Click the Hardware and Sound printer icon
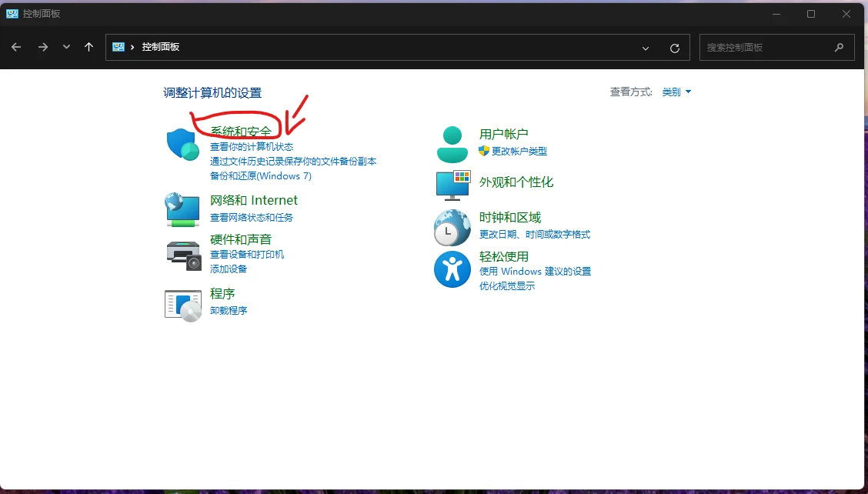 (183, 255)
